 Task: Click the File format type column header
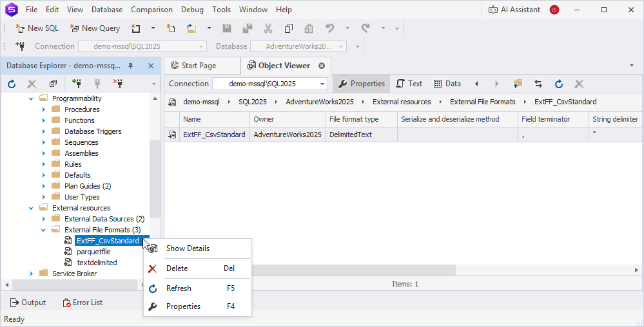click(362, 119)
